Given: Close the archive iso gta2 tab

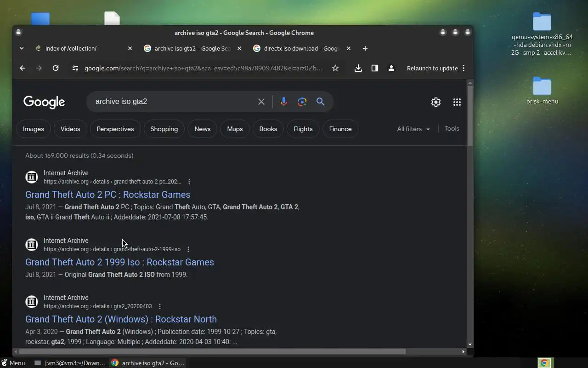Looking at the screenshot, I should point(239,48).
